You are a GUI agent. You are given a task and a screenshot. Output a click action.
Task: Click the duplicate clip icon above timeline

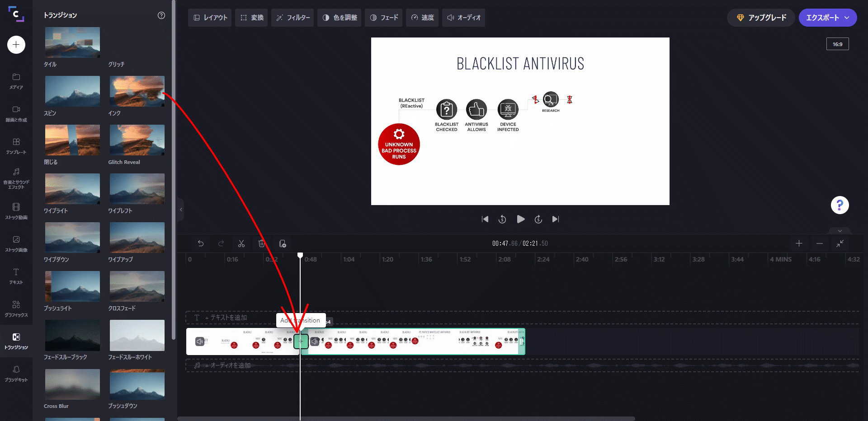click(283, 243)
